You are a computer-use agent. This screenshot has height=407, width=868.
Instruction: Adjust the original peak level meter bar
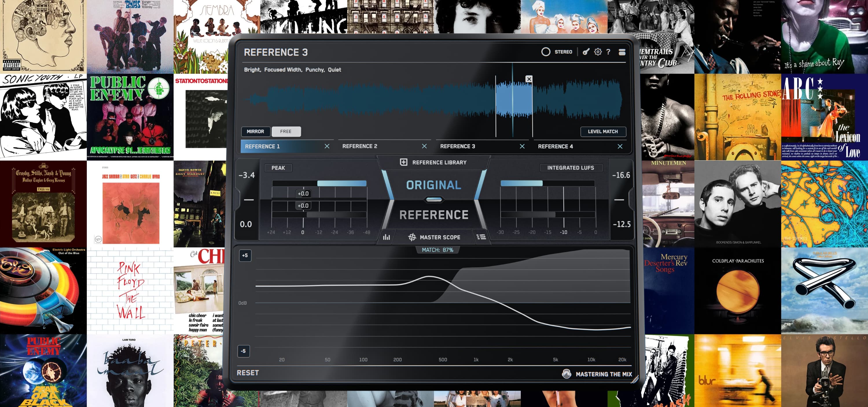(319, 183)
